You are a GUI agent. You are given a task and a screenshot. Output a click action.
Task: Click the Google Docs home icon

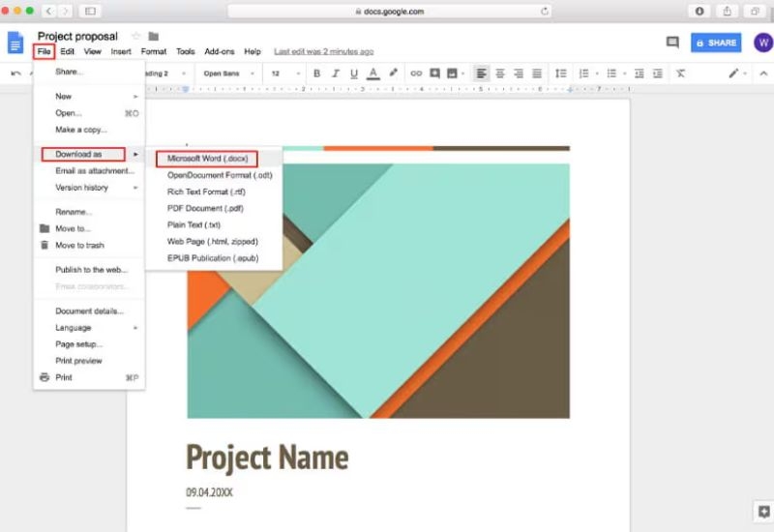click(15, 43)
